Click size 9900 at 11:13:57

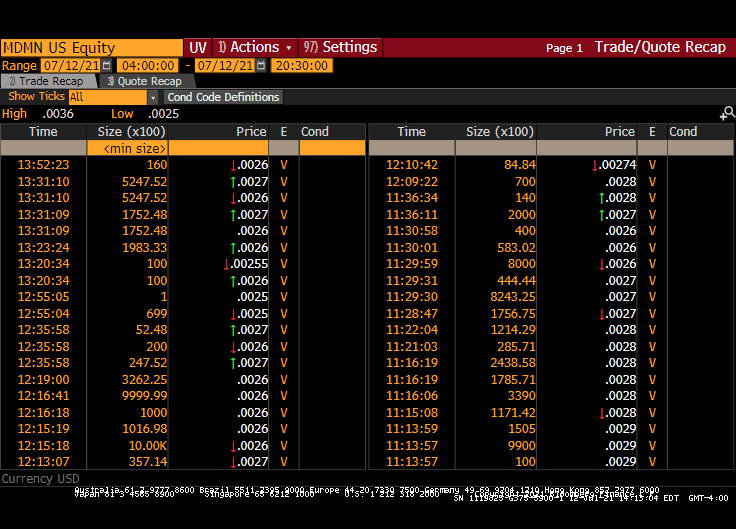click(521, 445)
